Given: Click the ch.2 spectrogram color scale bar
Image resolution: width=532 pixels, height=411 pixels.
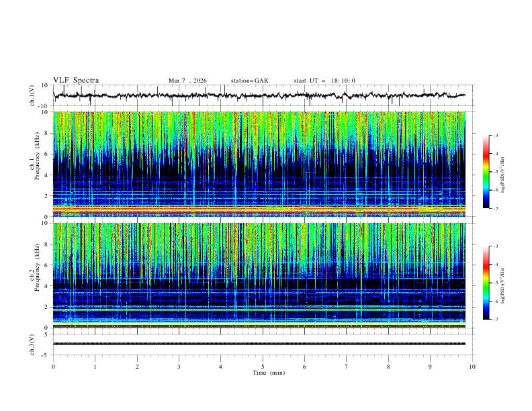Looking at the screenshot, I should click(486, 283).
